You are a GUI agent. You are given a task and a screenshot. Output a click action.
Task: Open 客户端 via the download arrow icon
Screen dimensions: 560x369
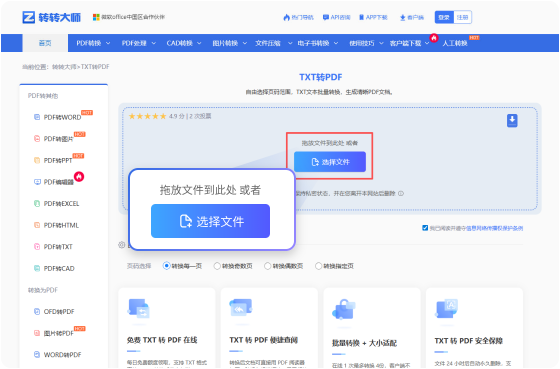point(402,18)
